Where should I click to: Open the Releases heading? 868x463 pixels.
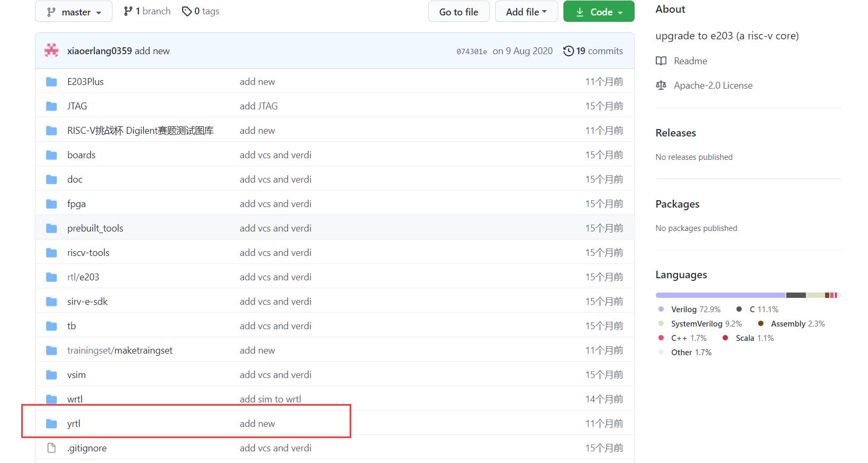click(x=675, y=133)
